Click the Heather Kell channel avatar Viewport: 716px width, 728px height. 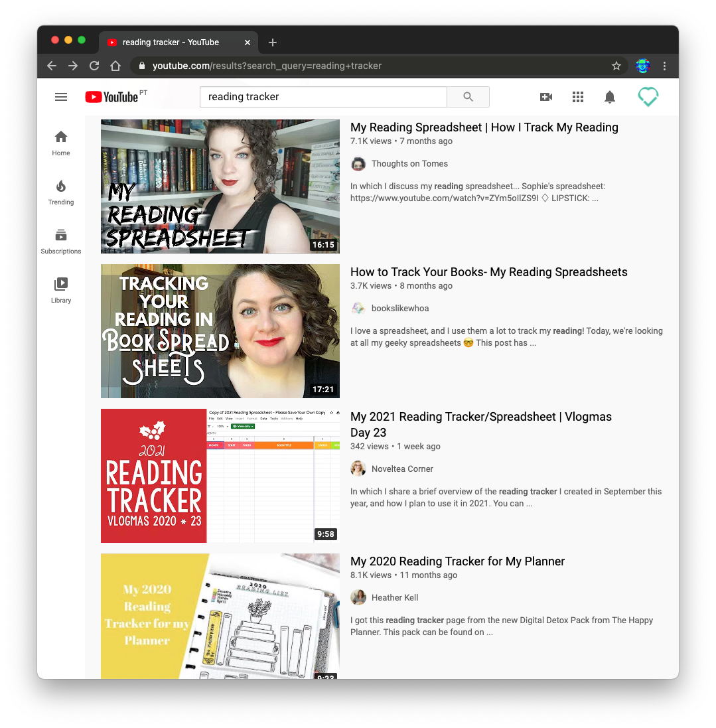pyautogui.click(x=358, y=597)
